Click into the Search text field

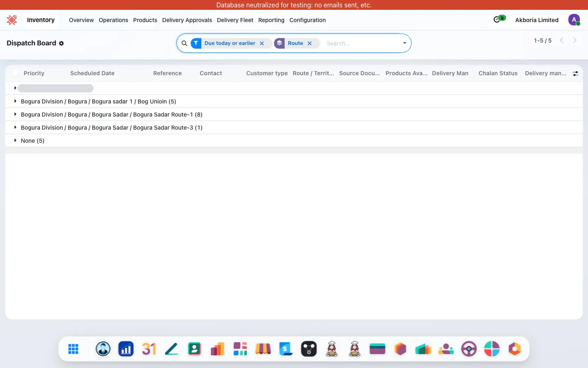point(361,43)
